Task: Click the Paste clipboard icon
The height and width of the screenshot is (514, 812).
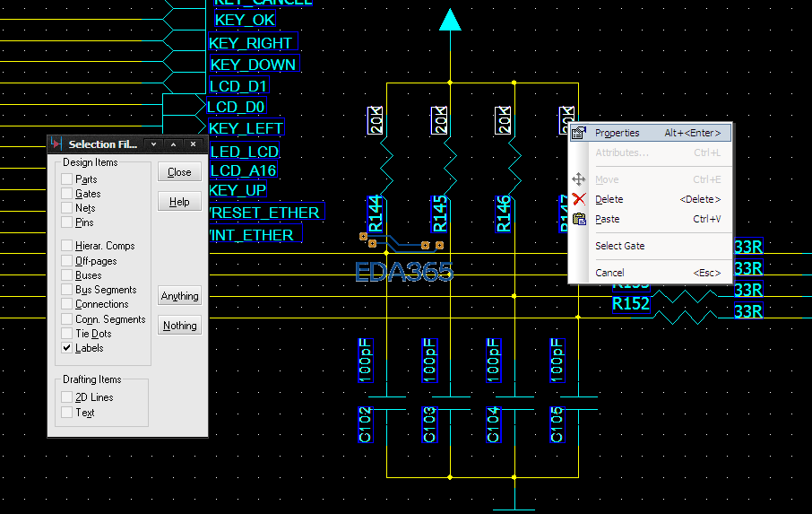Action: [x=579, y=219]
